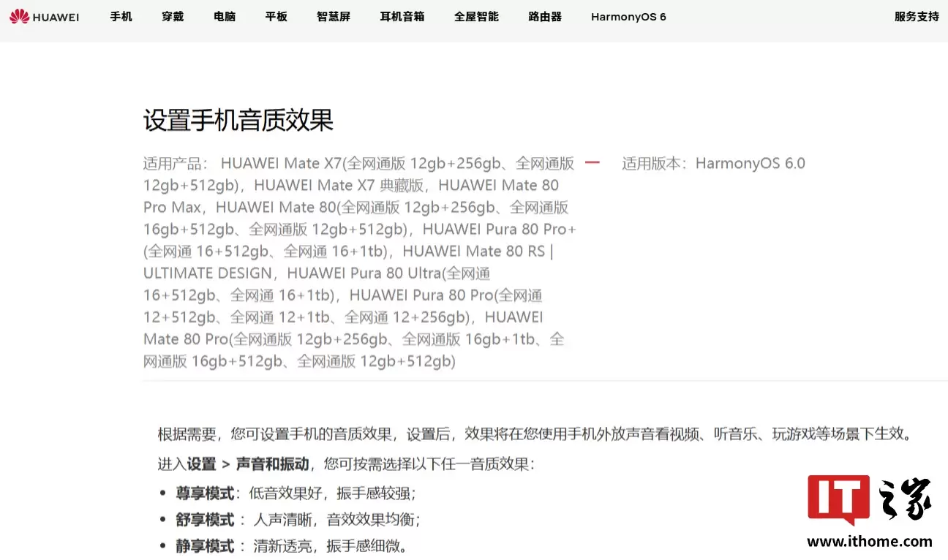Open the 耳机音箱 navigation menu

coord(402,16)
